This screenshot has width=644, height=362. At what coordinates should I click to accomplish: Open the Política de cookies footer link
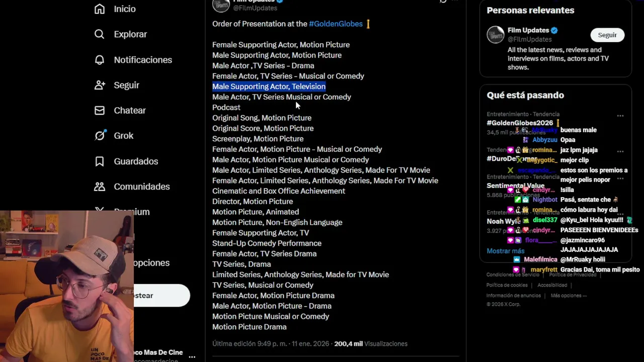click(507, 285)
